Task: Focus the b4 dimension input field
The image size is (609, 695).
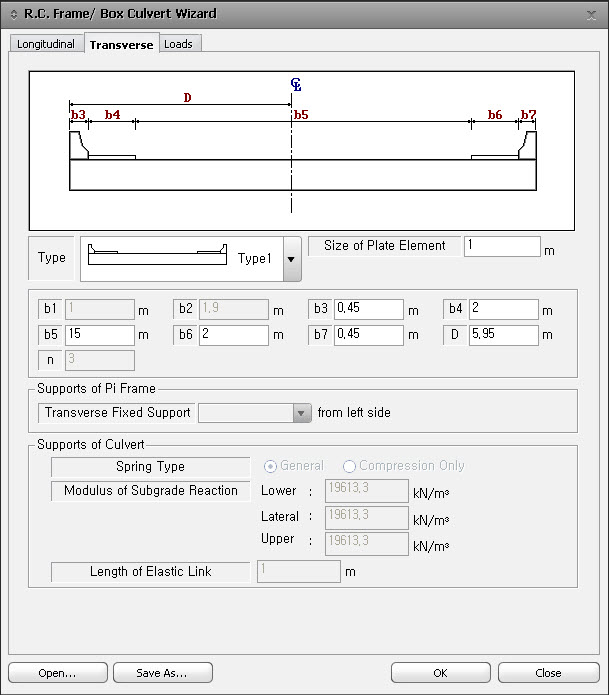Action: pos(503,310)
